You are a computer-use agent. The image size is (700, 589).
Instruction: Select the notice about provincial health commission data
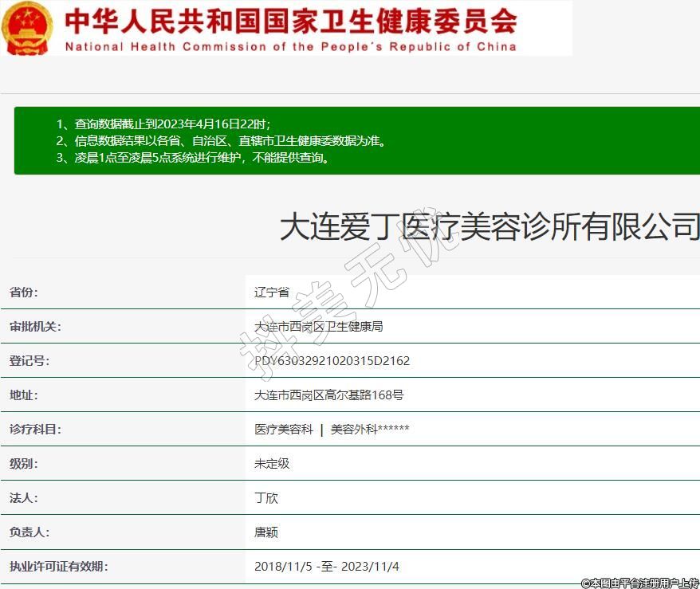221,141
